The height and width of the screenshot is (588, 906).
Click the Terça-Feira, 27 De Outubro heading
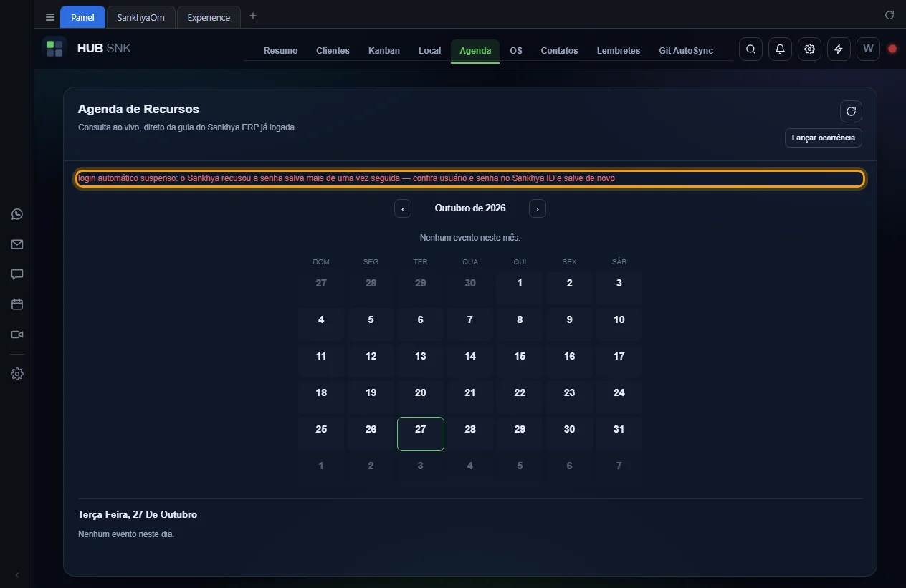point(138,515)
